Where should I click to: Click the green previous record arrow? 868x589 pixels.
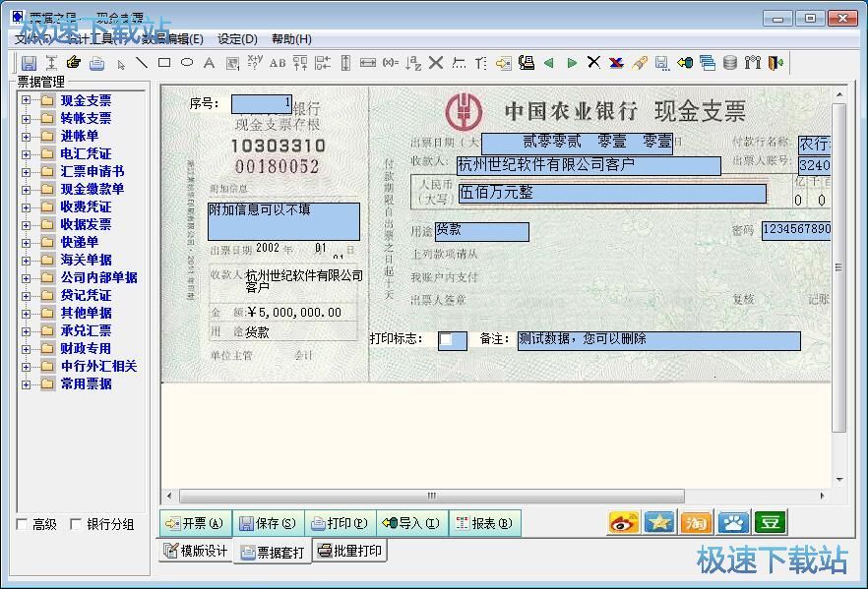tap(549, 63)
